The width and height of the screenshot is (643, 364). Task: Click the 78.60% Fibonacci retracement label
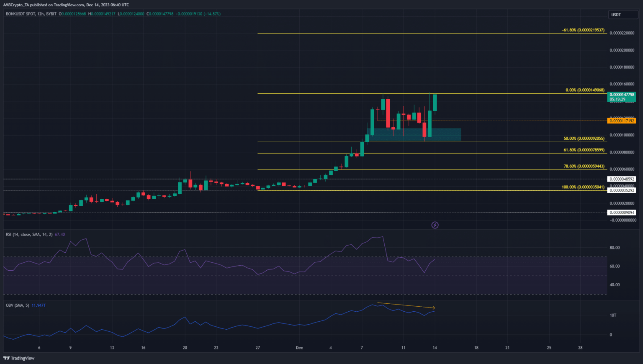click(584, 166)
